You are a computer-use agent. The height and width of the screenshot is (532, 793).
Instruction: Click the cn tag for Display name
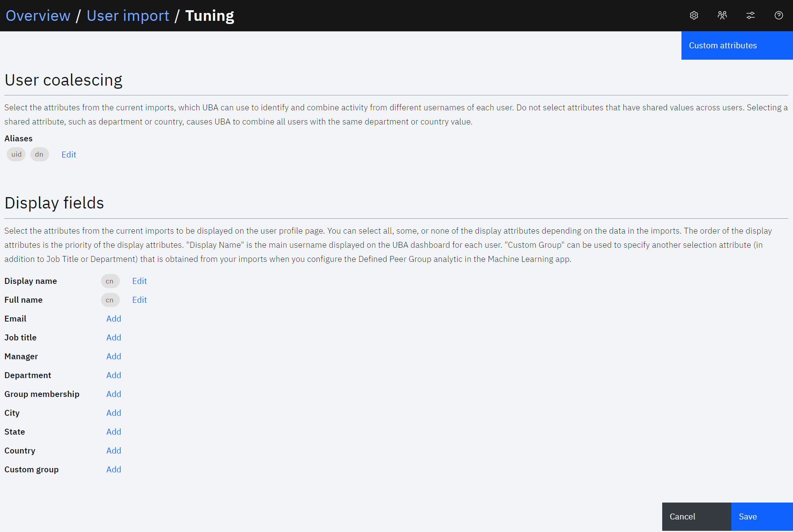coord(110,281)
